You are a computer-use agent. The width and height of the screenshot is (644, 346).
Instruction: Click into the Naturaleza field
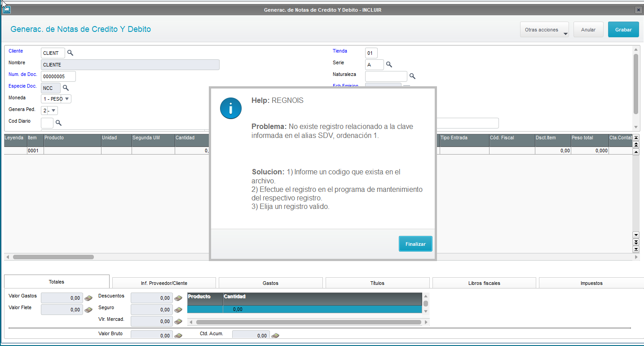click(386, 76)
